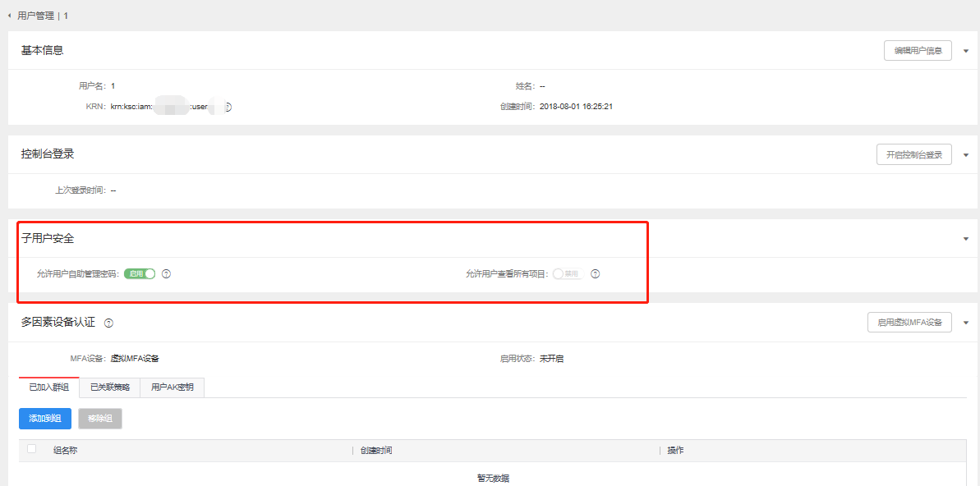The image size is (980, 486).
Task: Collapse the 控制台登录 section arrow
Action: click(x=966, y=155)
